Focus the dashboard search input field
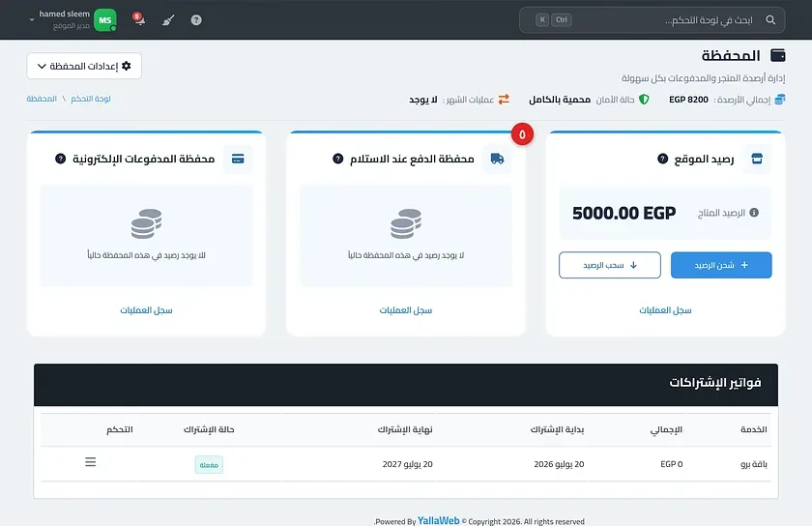This screenshot has width=812, height=526. 652,19
